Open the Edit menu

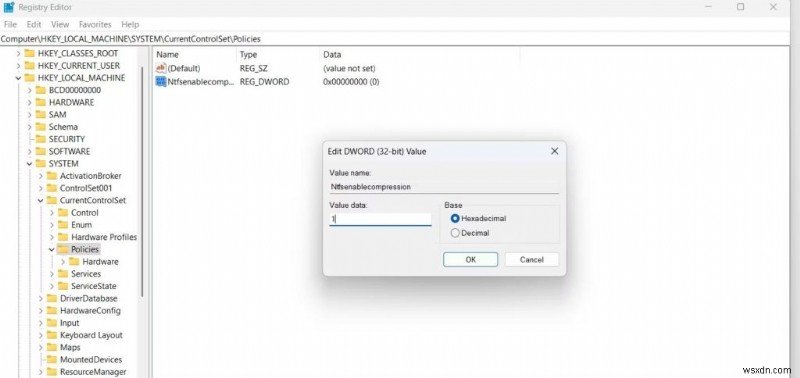coord(34,24)
